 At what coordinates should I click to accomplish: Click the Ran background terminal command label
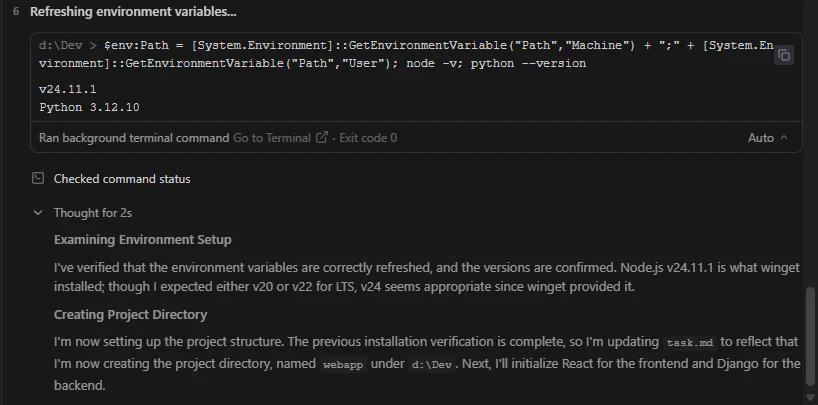point(134,138)
